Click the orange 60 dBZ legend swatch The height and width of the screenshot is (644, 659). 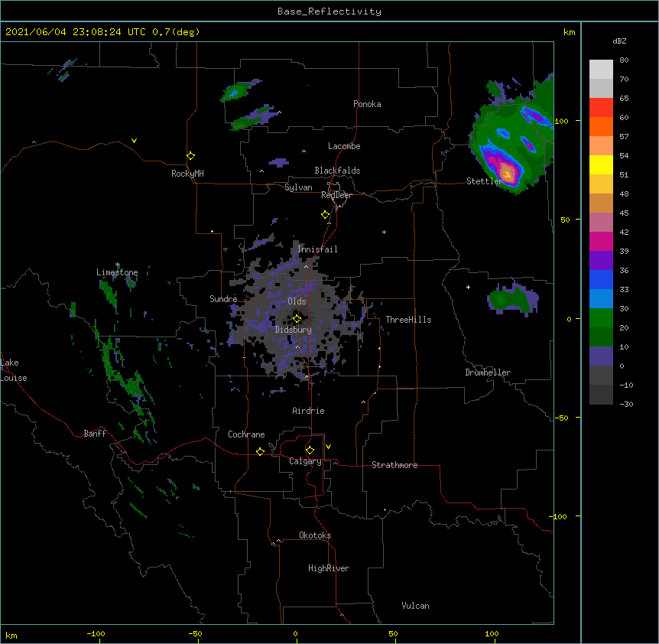tap(601, 126)
